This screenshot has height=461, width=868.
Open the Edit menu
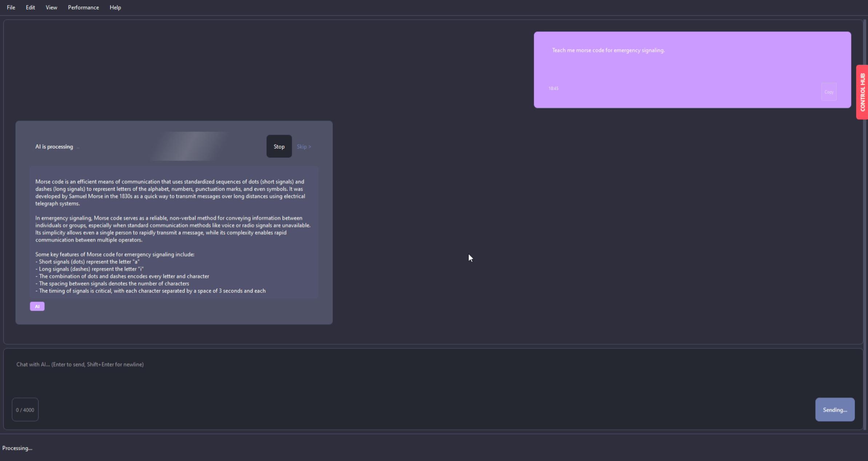[x=30, y=7]
